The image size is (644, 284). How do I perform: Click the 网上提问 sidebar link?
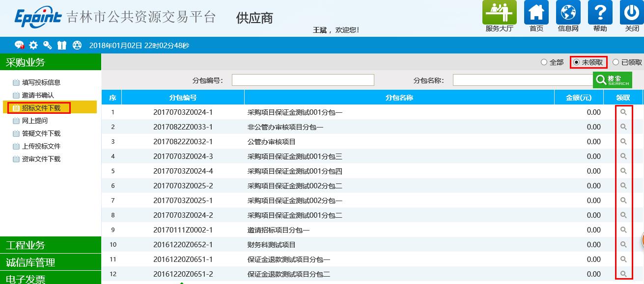point(34,121)
